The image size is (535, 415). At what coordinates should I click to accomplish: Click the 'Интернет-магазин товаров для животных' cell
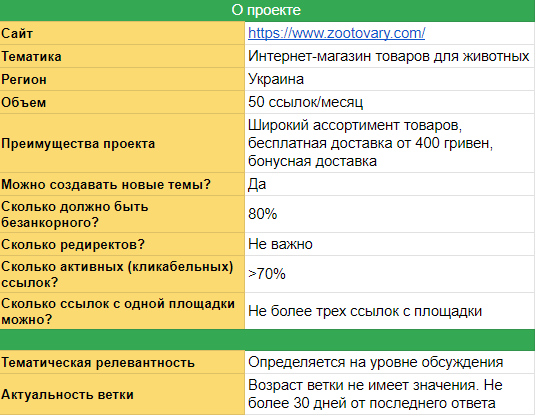[x=390, y=56]
